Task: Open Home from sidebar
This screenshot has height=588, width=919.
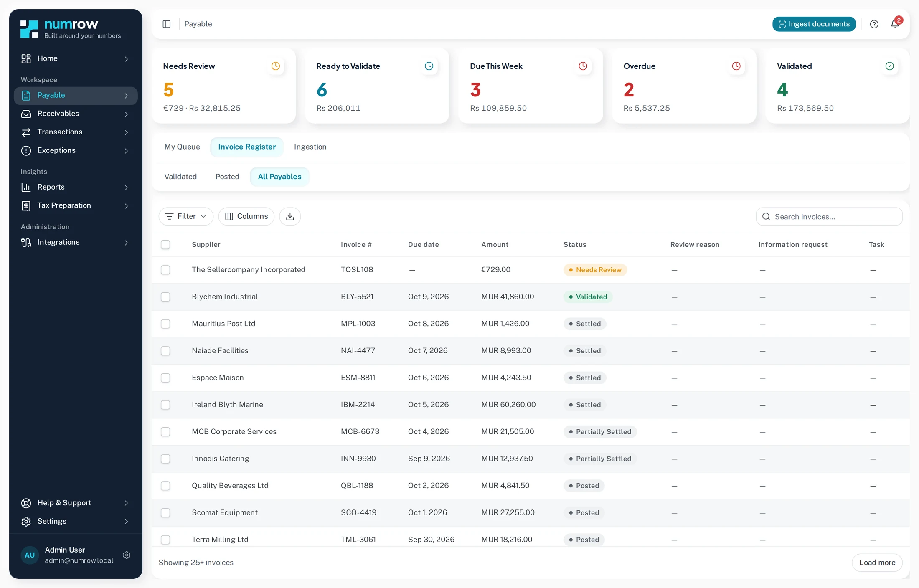Action: 75,58
